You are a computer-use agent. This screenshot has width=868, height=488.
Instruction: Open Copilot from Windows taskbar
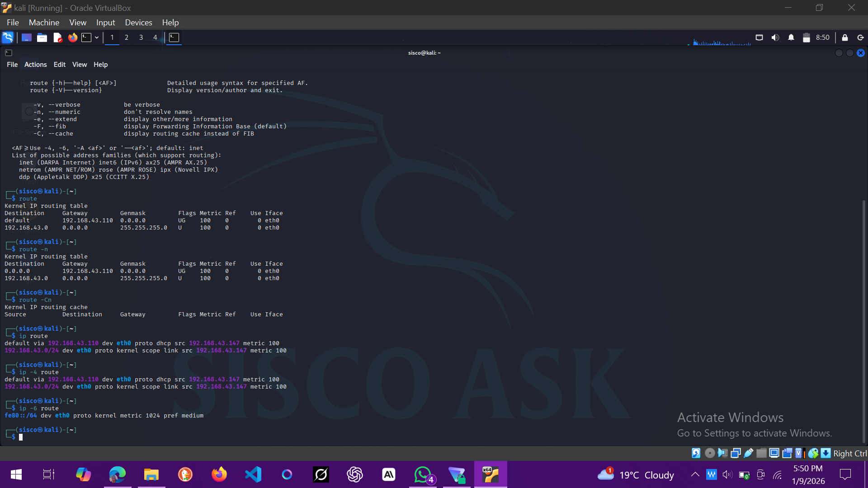pyautogui.click(x=83, y=474)
